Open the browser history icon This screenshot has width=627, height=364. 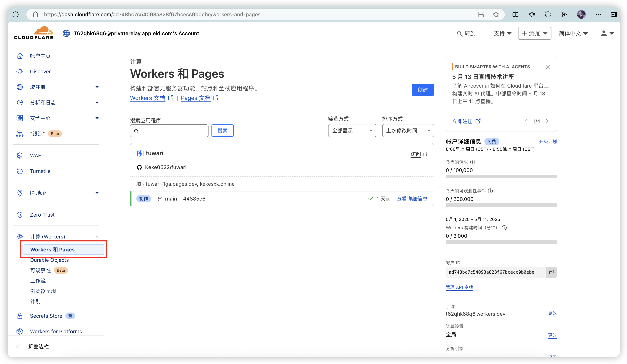[x=548, y=14]
